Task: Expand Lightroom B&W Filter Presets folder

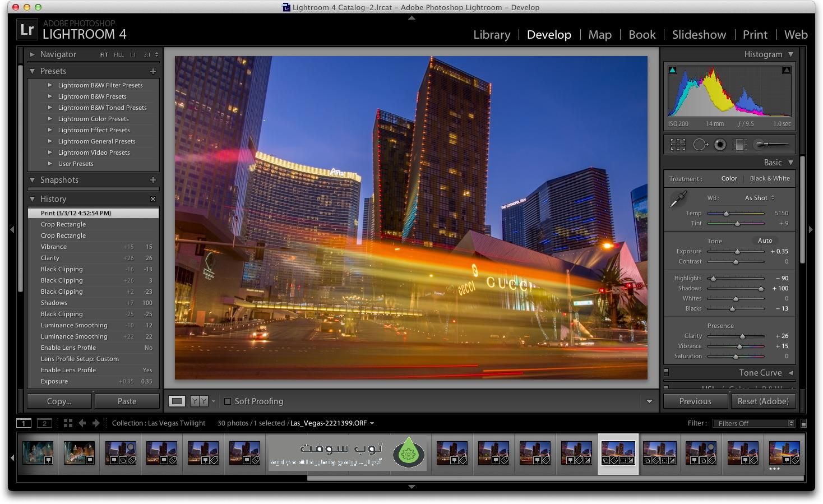Action: pos(50,85)
